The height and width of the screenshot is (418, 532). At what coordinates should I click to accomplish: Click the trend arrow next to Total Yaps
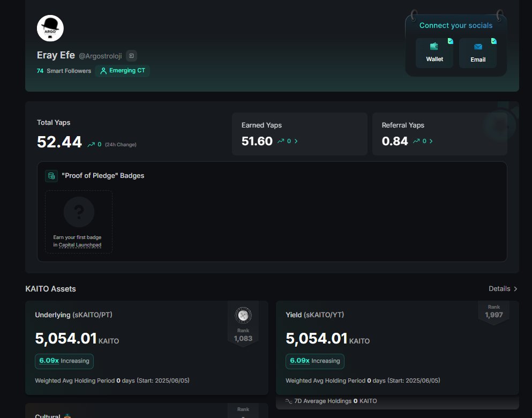(x=91, y=145)
